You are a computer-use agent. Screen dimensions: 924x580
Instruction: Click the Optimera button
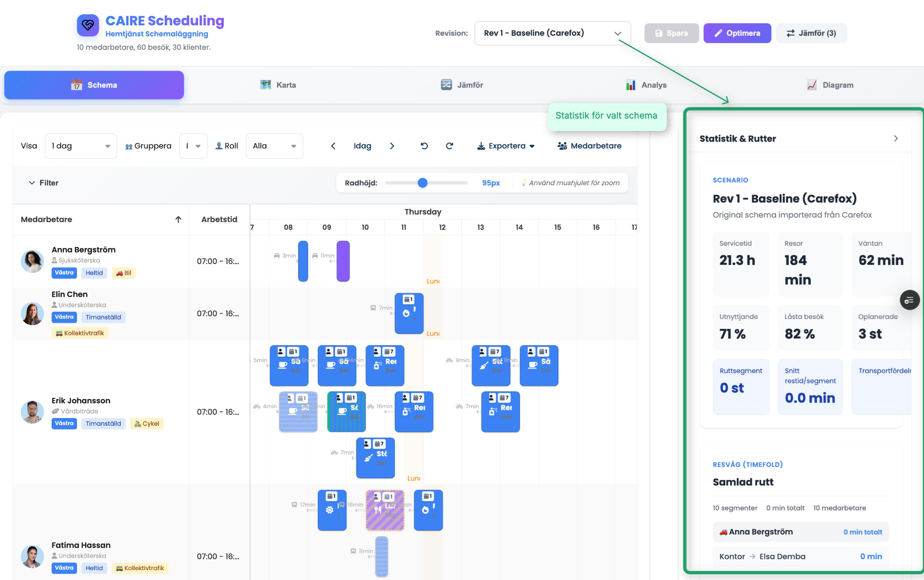pos(737,33)
